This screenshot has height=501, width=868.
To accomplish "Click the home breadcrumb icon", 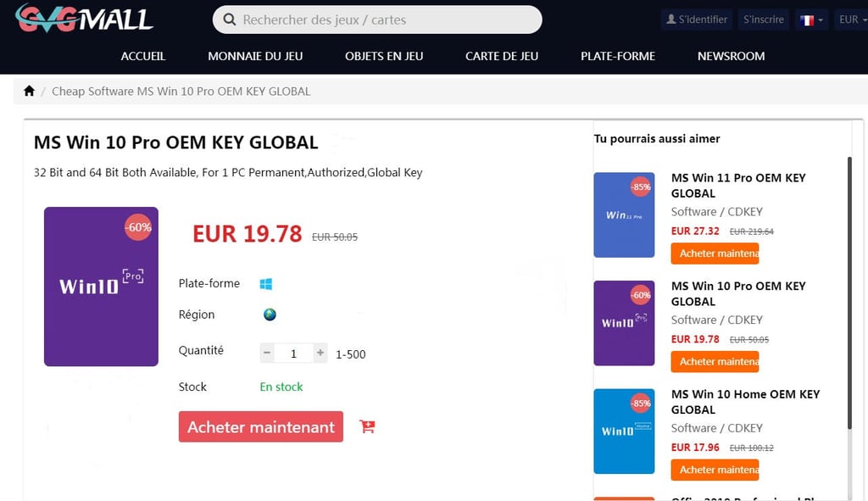I will [30, 91].
